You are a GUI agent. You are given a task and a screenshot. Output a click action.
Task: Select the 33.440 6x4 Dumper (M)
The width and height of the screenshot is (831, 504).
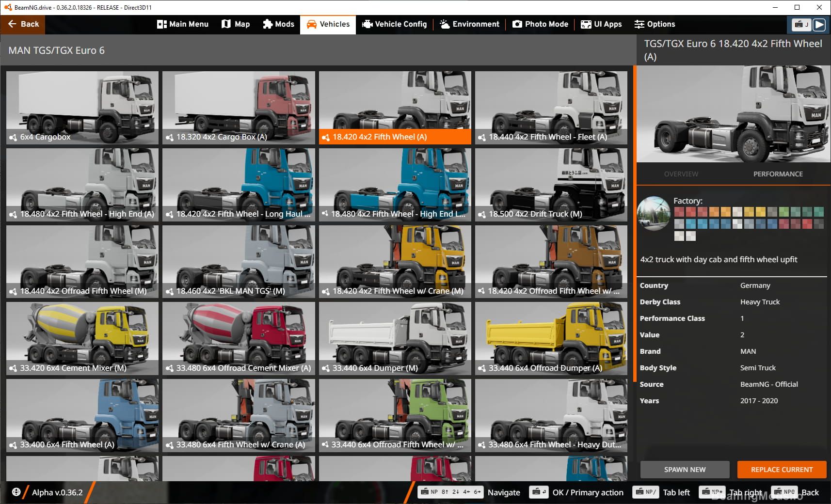pyautogui.click(x=395, y=339)
